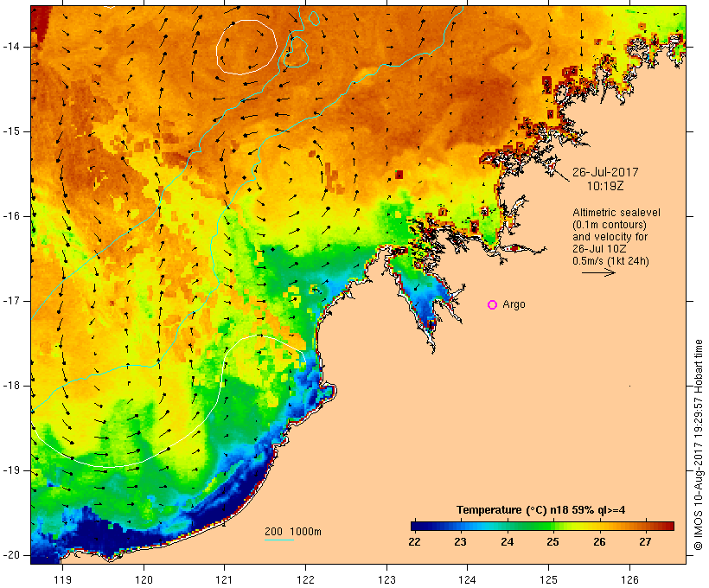Click the longitude label '120'

(x=144, y=579)
